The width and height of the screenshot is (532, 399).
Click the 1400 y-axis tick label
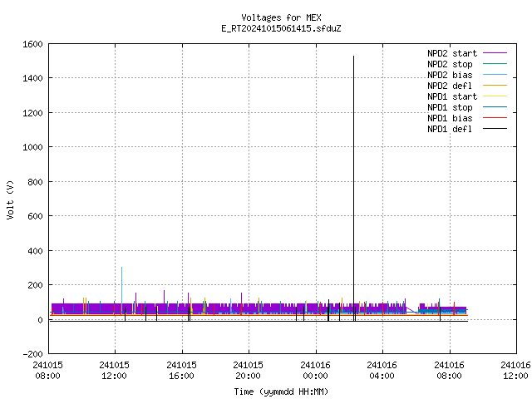point(32,78)
